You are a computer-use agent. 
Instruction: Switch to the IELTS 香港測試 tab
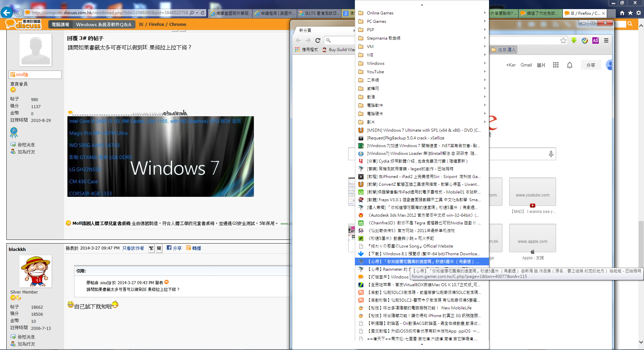click(319, 13)
